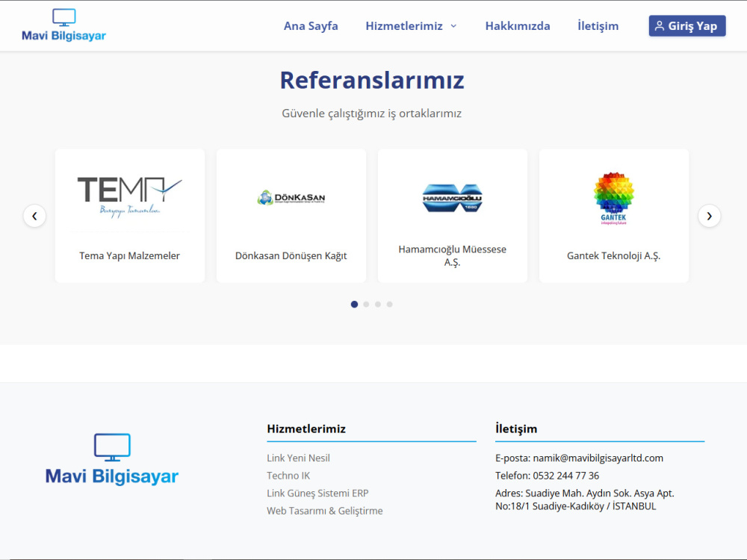Open Web Tasarımı & Geliştirme link
Screen dimensions: 747x560
[x=324, y=511]
